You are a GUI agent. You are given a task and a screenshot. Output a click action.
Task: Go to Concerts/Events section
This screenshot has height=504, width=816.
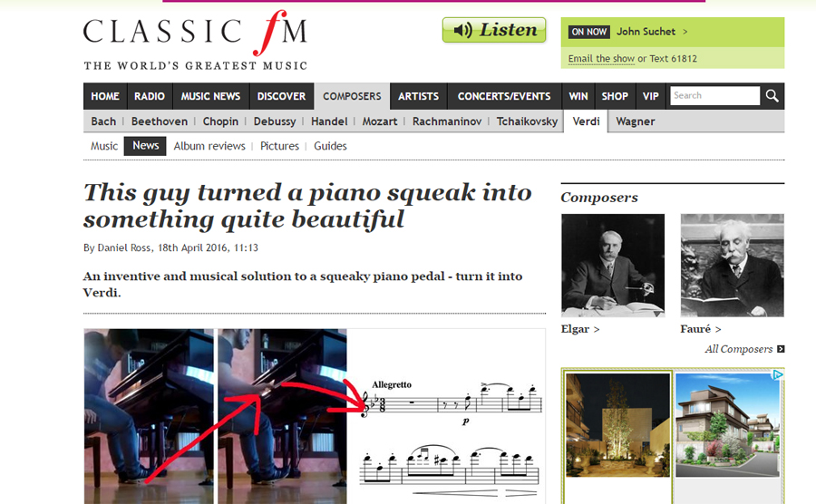[x=504, y=96]
